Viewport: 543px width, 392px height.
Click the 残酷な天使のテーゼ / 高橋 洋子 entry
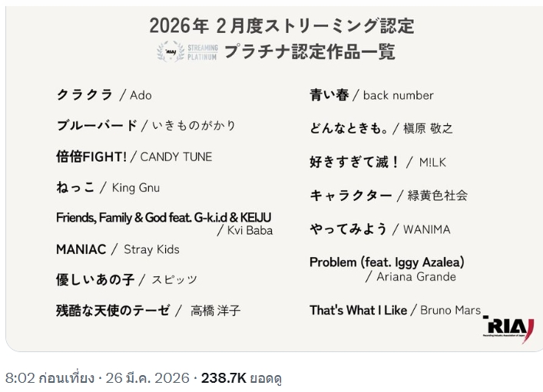click(148, 311)
